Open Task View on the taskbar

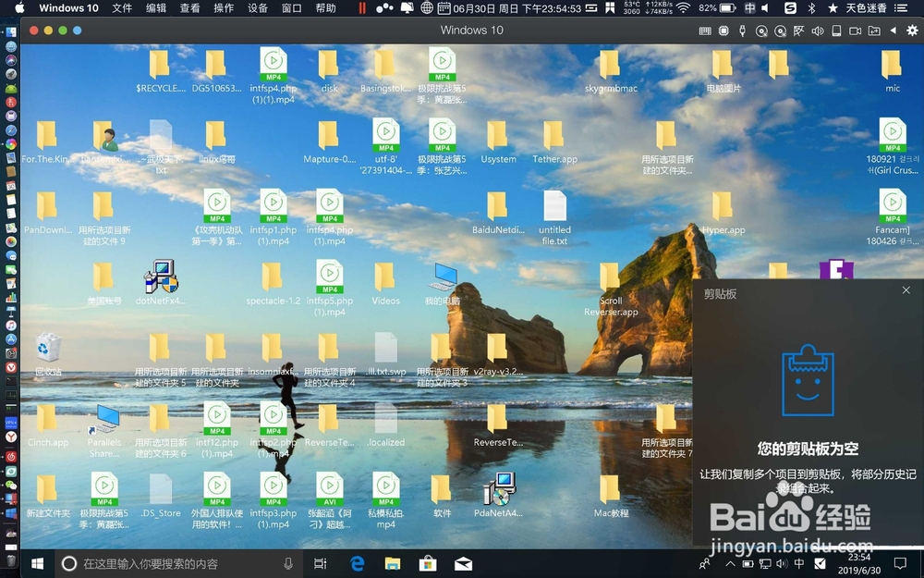coord(320,564)
